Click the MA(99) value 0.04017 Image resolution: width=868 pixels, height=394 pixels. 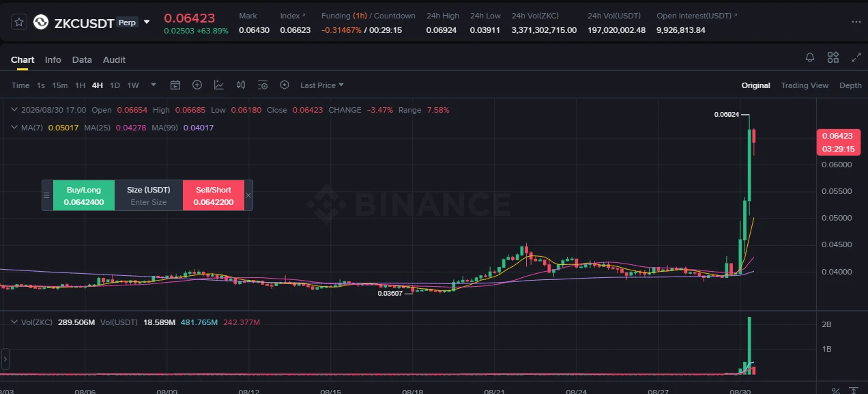click(199, 128)
